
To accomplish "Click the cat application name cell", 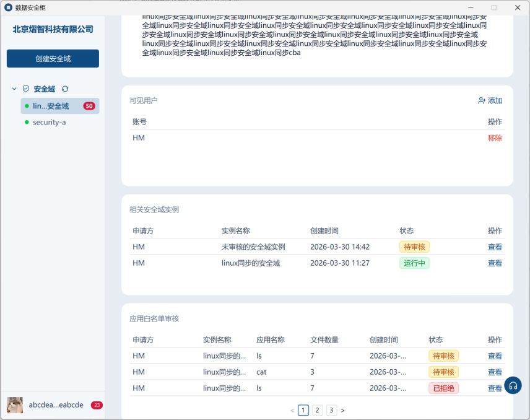I will pos(261,372).
